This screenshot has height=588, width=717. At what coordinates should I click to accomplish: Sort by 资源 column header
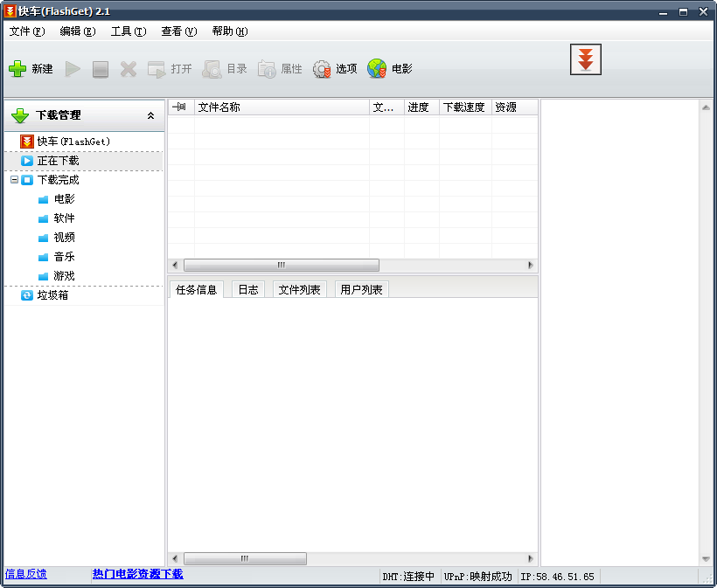click(514, 107)
